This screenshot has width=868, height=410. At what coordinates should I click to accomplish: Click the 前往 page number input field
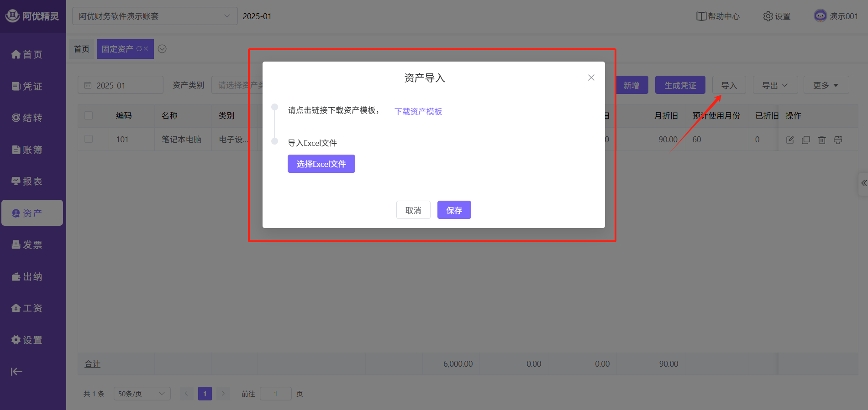[275, 394]
